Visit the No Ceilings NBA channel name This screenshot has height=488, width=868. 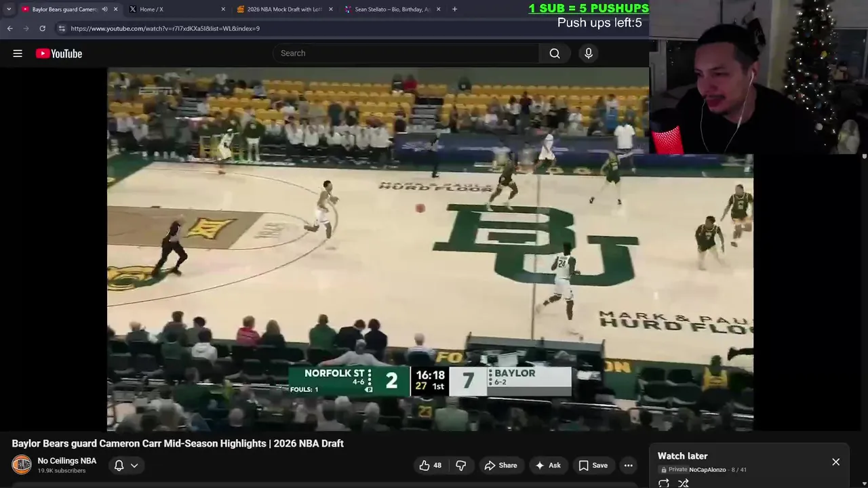67,461
